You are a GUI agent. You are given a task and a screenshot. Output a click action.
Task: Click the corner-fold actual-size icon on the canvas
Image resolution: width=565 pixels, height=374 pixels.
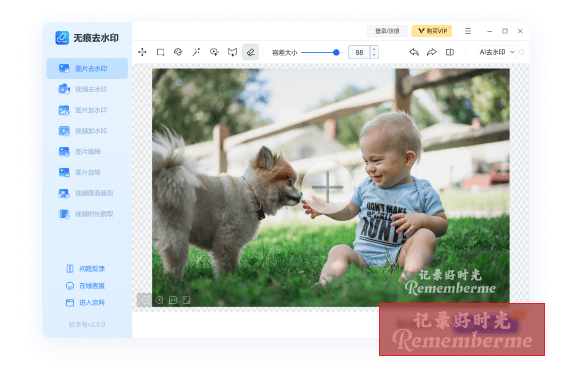(186, 300)
